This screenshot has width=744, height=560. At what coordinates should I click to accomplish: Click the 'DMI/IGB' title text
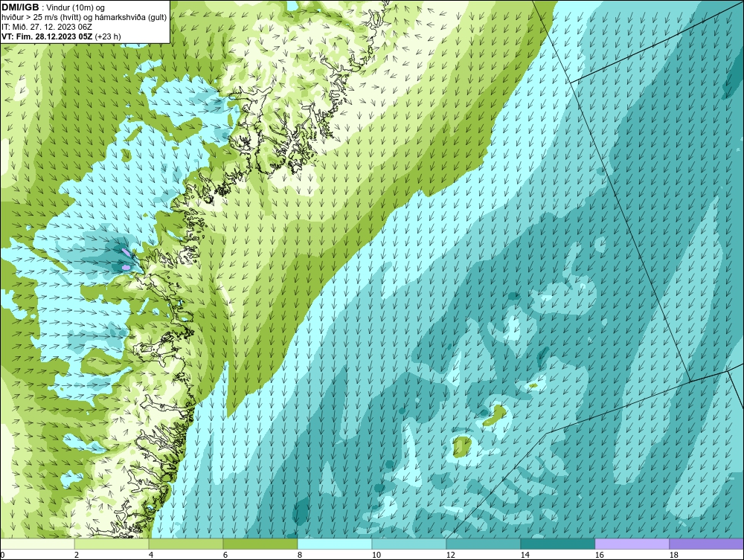[20, 7]
